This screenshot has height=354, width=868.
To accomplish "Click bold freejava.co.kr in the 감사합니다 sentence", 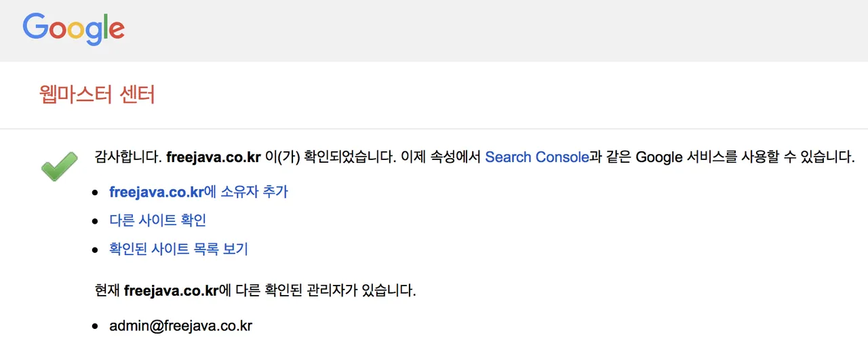I will click(x=214, y=157).
